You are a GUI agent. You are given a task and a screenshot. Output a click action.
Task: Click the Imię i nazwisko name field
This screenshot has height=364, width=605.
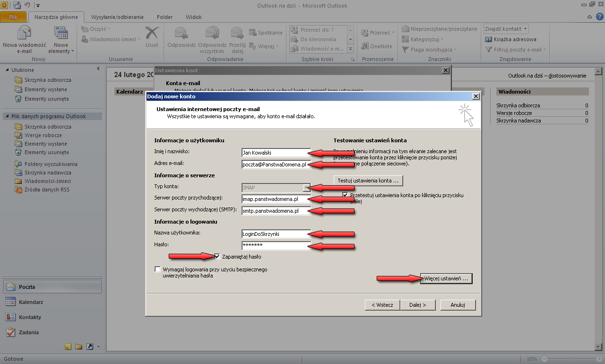(276, 153)
